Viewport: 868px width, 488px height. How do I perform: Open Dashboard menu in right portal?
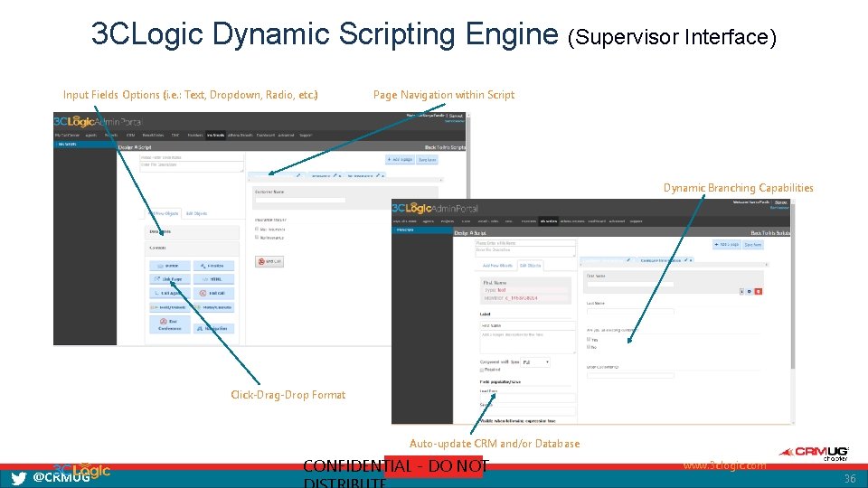point(597,221)
